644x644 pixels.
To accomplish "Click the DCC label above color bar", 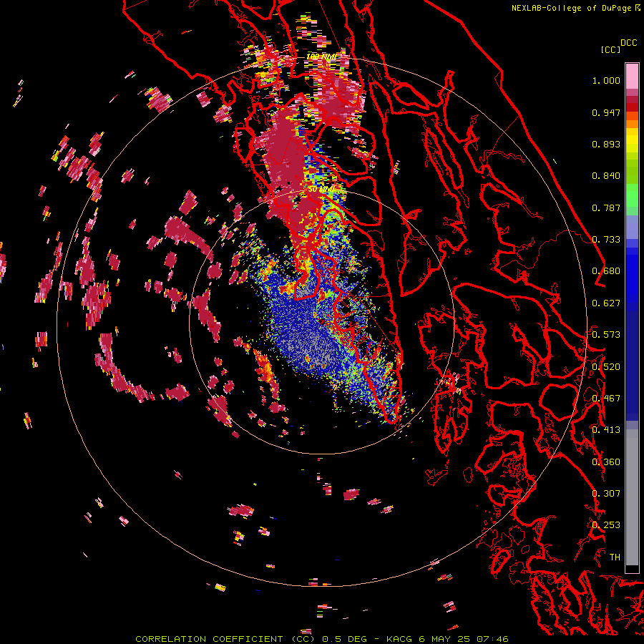I will pos(628,43).
